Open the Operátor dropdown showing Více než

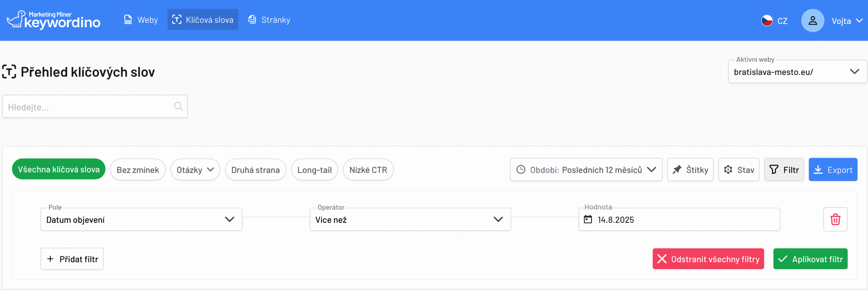pyautogui.click(x=410, y=220)
